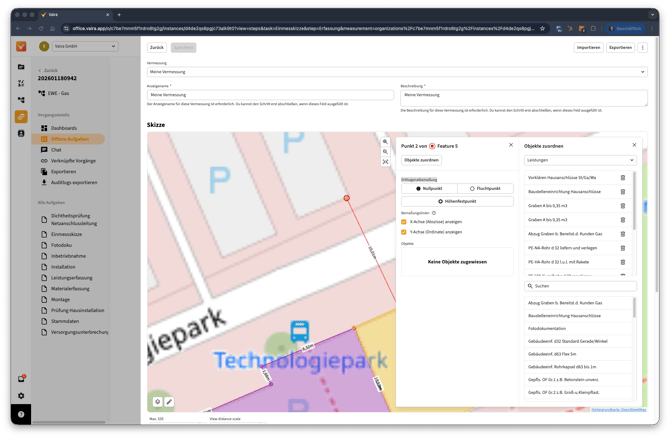Viewport: 670px width, 438px height.
Task: Click the Suchen search field
Action: click(x=580, y=286)
